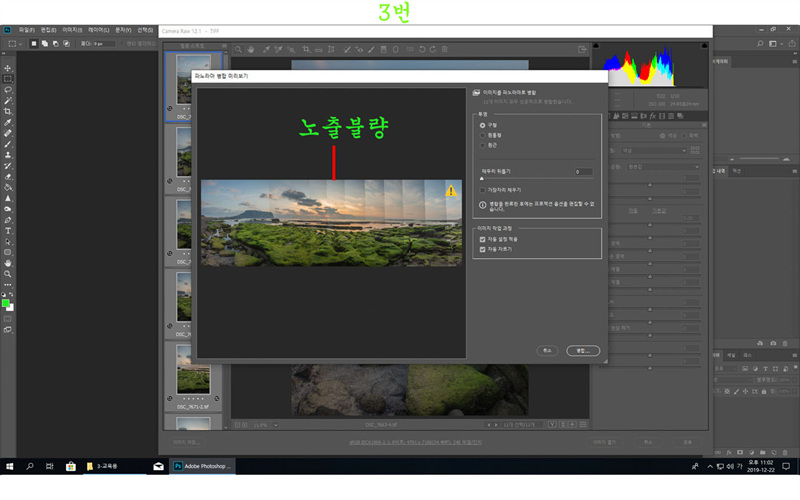Viewport: 800px width, 500px height.
Task: Select the Horizontal Type tool
Action: pyautogui.click(x=8, y=231)
